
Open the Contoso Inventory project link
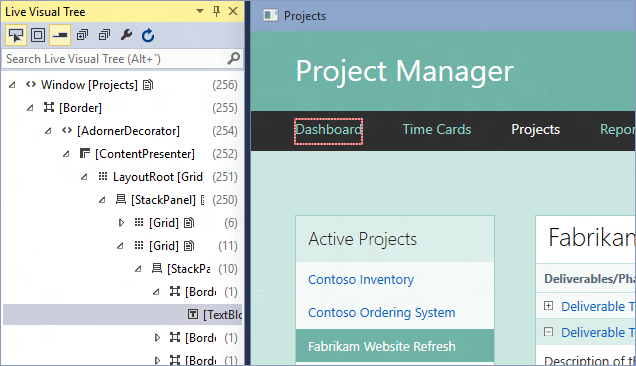(x=361, y=280)
